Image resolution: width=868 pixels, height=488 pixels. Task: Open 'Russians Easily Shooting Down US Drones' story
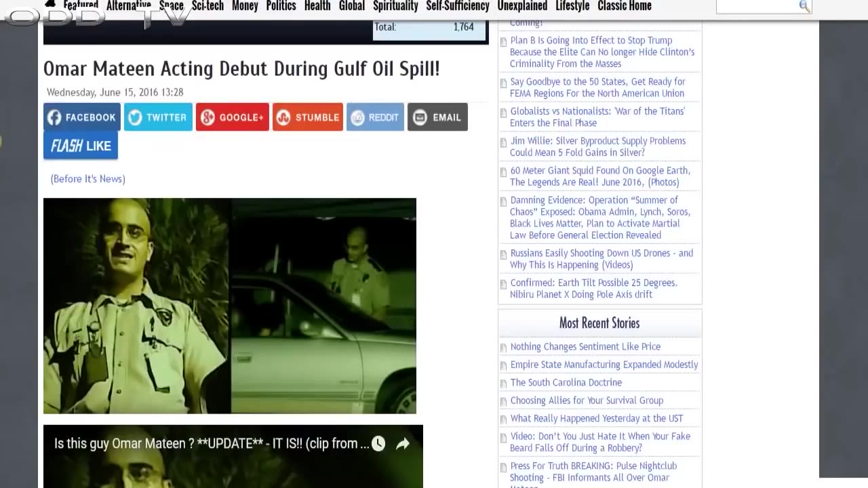(601, 259)
